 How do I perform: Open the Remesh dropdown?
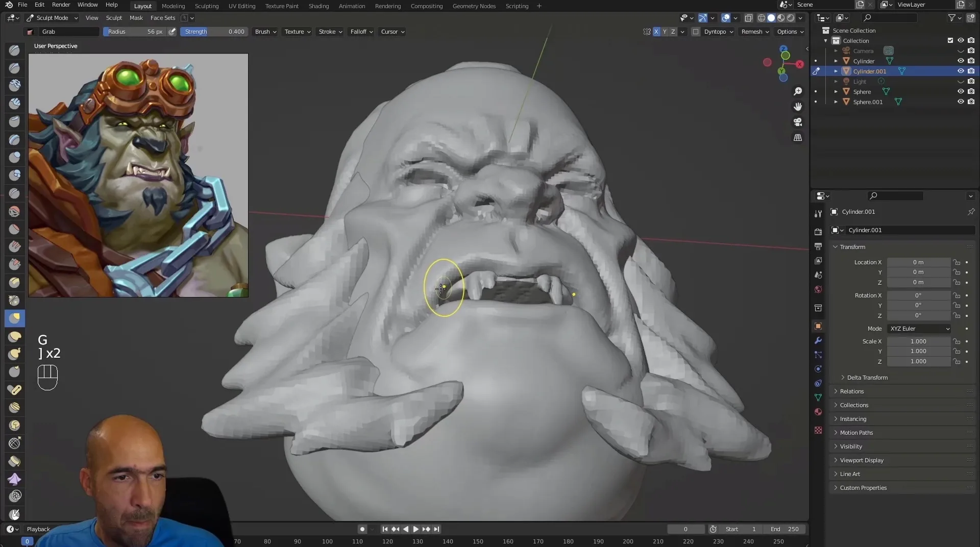(x=755, y=32)
